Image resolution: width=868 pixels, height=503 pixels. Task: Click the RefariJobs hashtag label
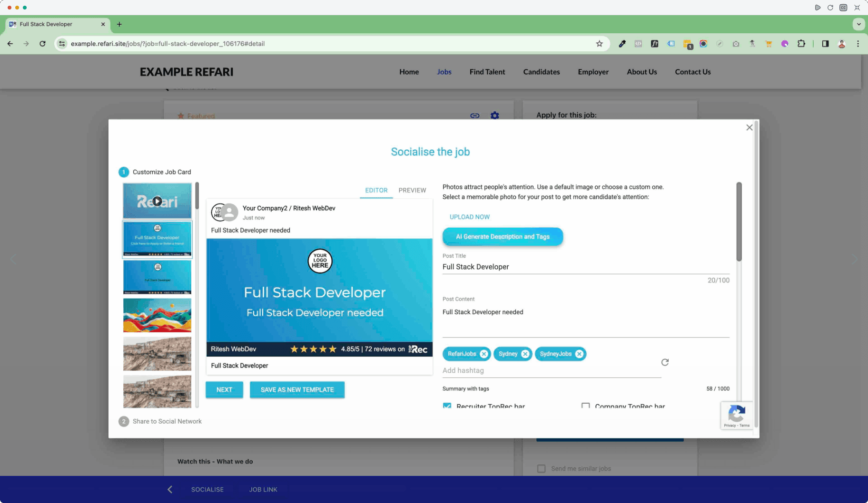[x=462, y=354]
